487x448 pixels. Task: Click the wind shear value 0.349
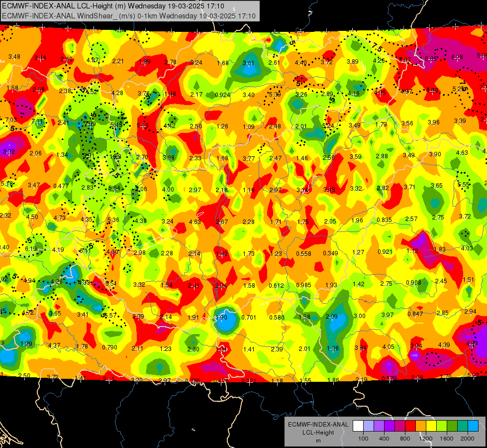[x=330, y=253]
